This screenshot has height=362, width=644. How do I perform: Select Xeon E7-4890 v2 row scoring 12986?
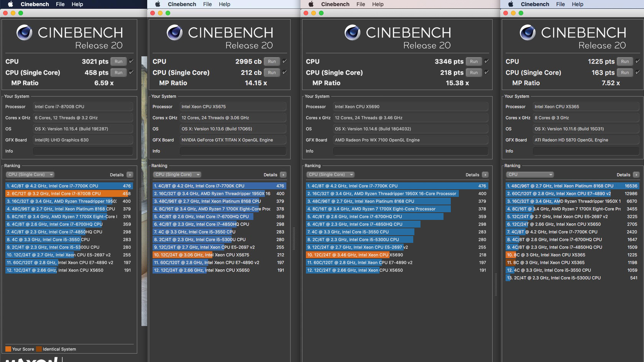[x=572, y=193]
